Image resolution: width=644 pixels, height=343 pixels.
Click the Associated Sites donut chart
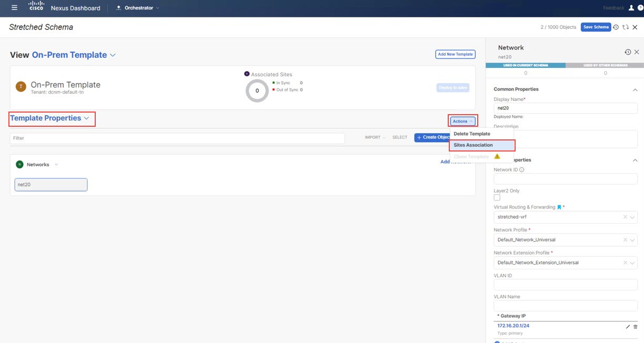[x=257, y=90]
